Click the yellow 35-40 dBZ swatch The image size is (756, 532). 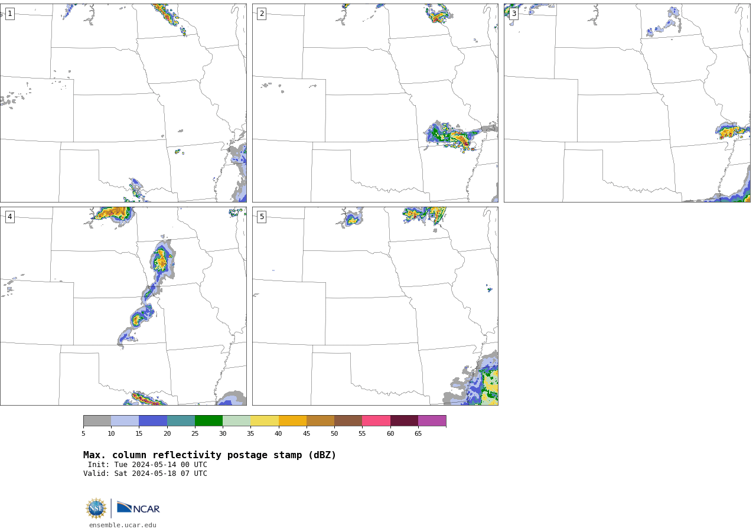click(x=265, y=421)
